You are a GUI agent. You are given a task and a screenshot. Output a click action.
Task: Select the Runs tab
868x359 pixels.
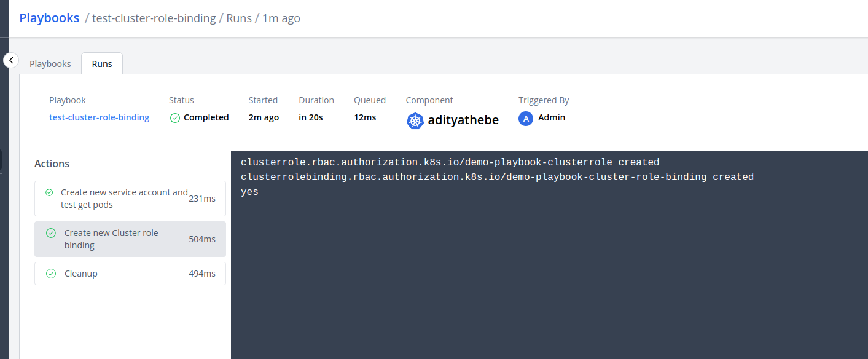(x=102, y=64)
